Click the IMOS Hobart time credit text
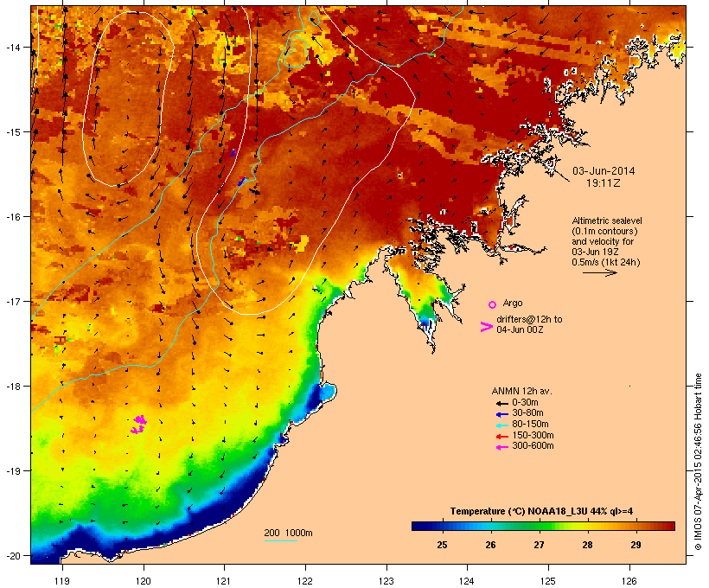This screenshot has width=709, height=588. (x=698, y=462)
